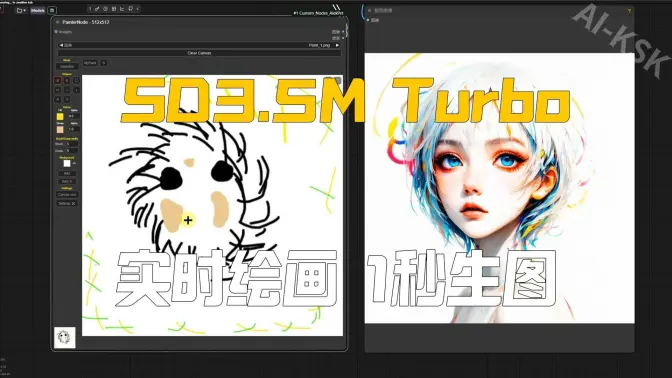
Task: Click the Fill alpha value field
Action: tap(74, 116)
